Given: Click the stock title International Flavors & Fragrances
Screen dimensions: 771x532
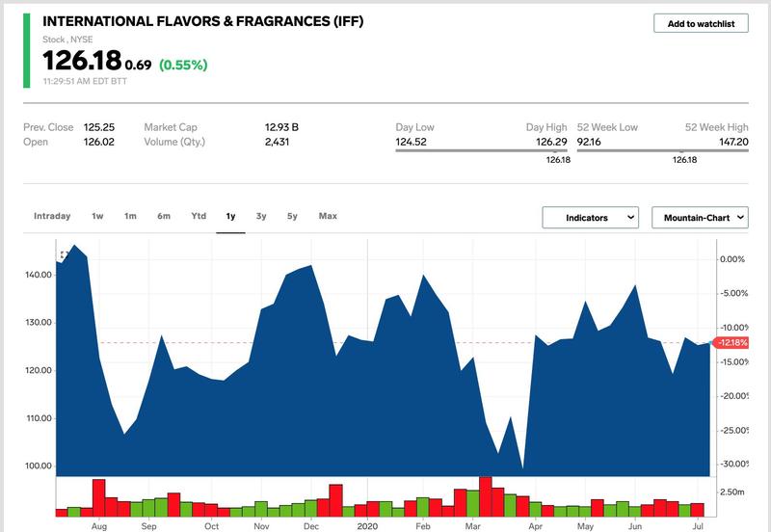Looking at the screenshot, I should 203,21.
